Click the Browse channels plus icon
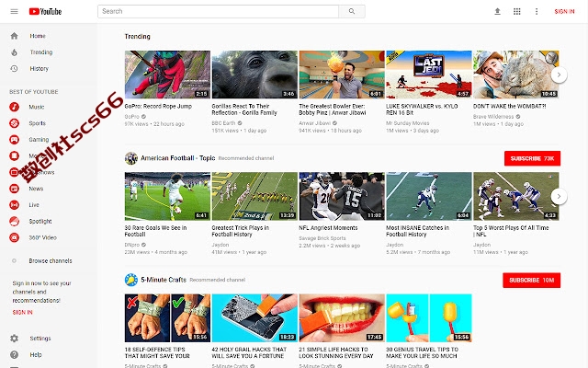588x368 pixels. 15,260
